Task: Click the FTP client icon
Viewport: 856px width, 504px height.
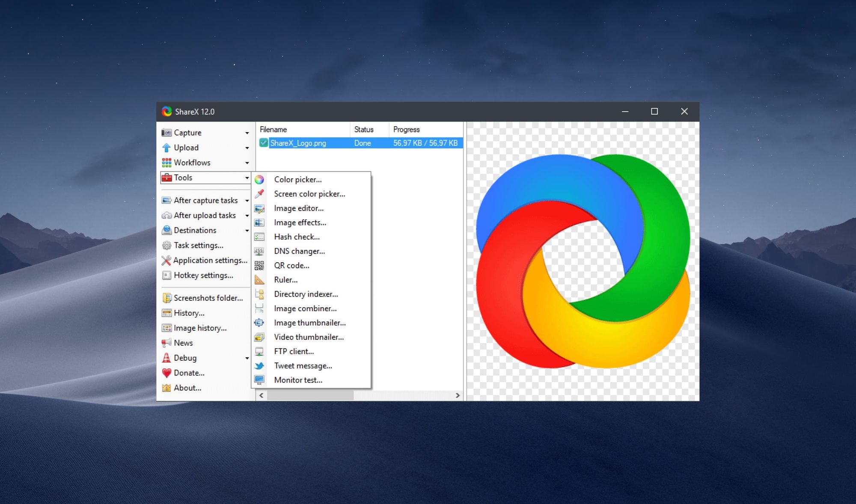Action: 259,352
